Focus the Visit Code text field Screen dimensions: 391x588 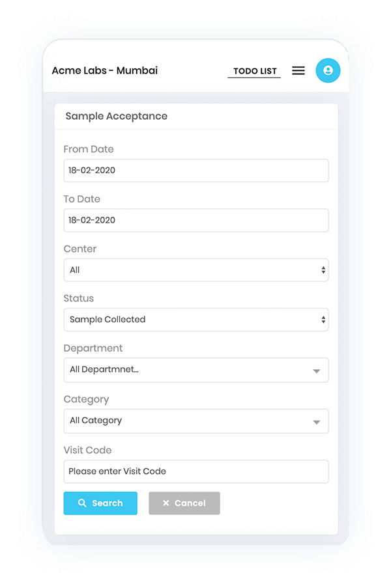(195, 471)
